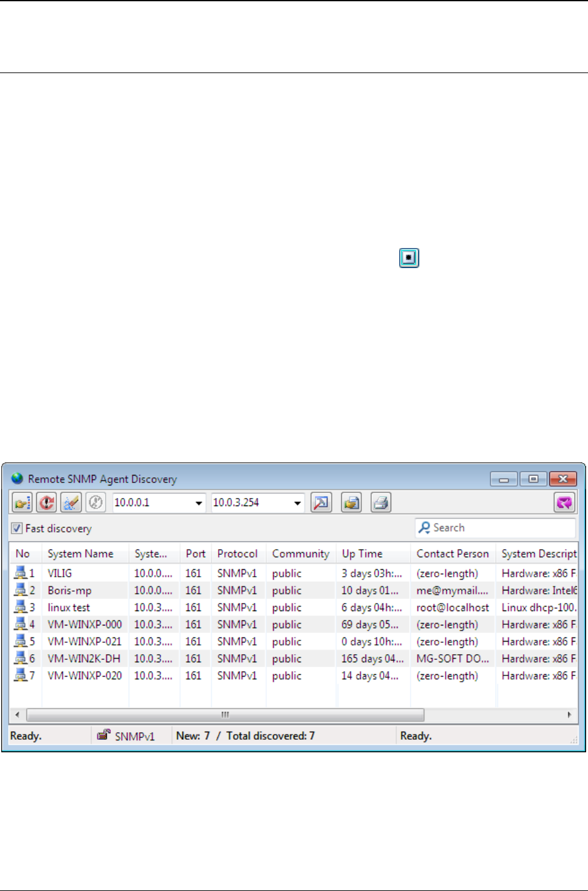588x891 pixels.
Task: Sort by System Name column header
Action: 86,554
